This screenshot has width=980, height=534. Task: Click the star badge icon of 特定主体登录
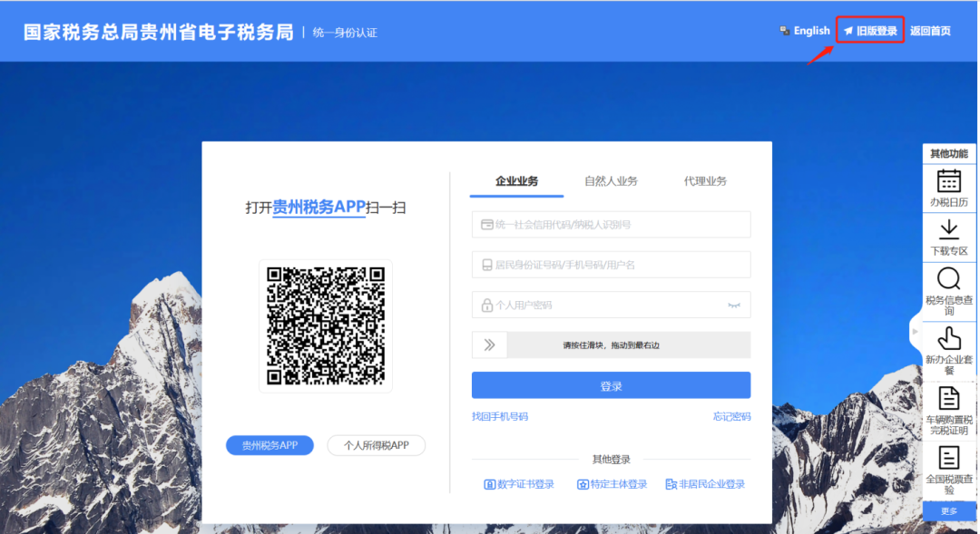[583, 484]
